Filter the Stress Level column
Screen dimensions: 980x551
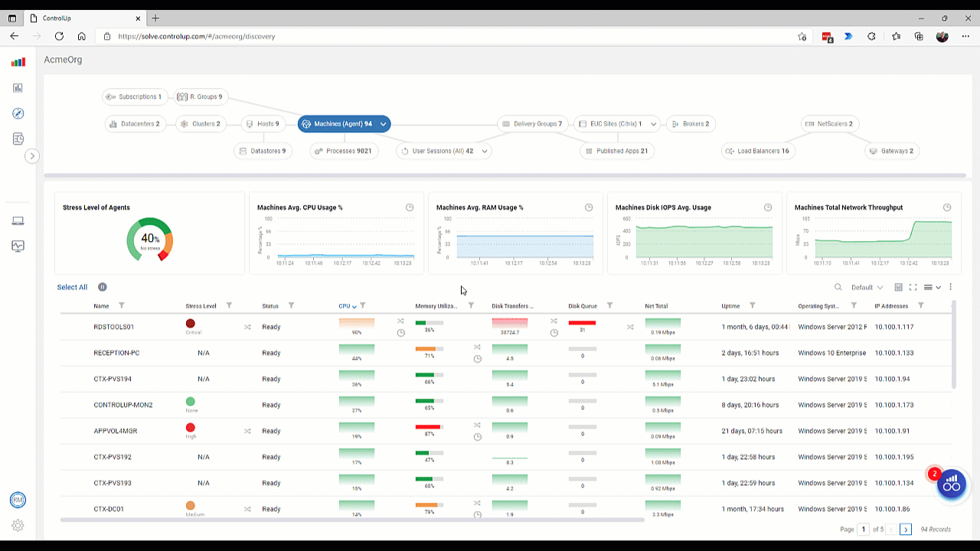click(229, 306)
